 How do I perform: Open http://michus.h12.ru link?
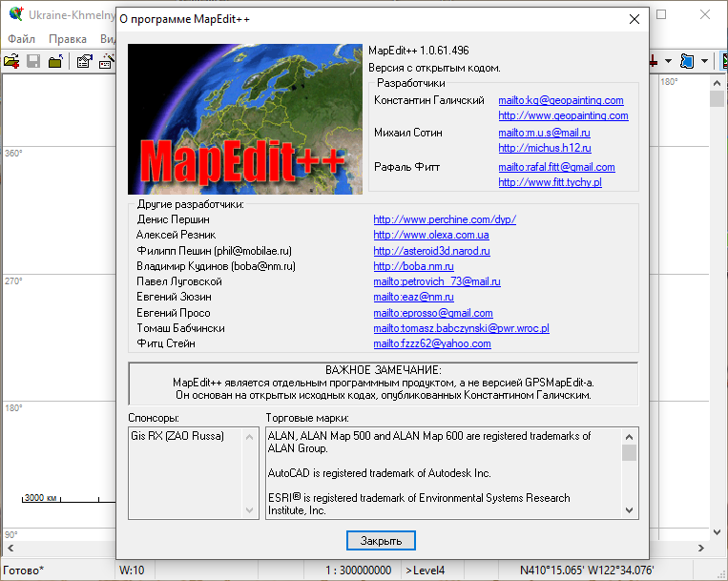[545, 148]
